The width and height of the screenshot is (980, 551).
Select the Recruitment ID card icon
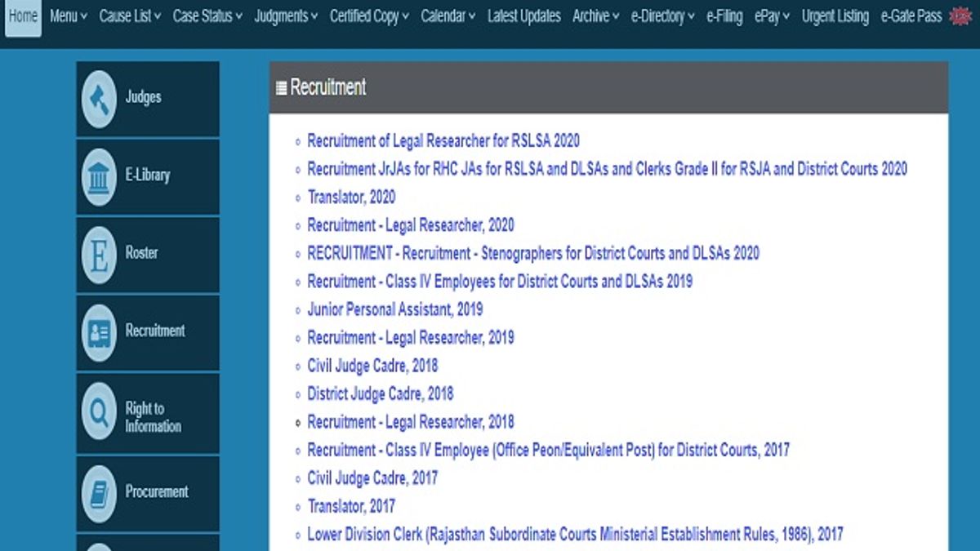[99, 333]
